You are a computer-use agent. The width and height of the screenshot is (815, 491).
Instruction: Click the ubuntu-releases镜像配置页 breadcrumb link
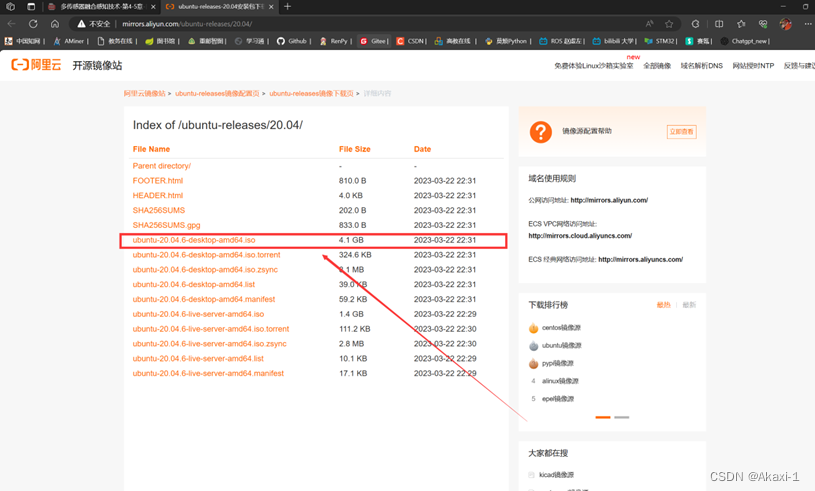coord(217,94)
